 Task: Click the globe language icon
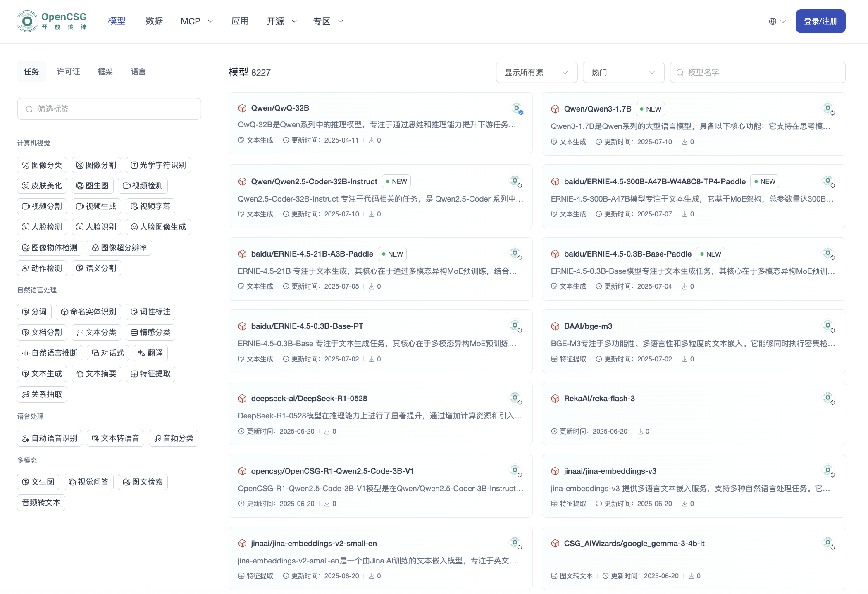pos(773,21)
